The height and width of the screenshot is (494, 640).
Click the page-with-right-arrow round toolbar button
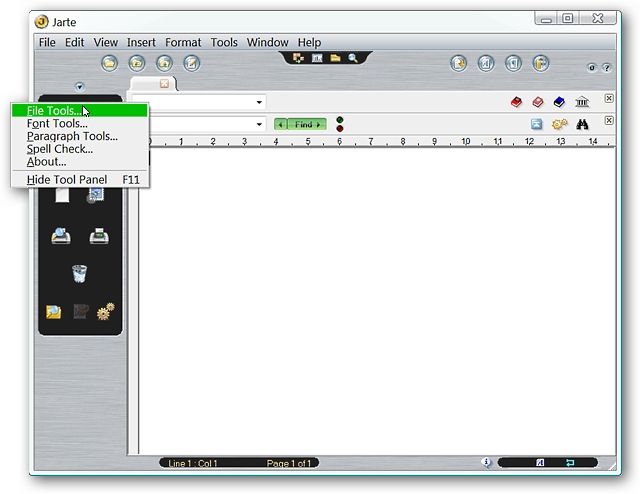click(x=513, y=64)
